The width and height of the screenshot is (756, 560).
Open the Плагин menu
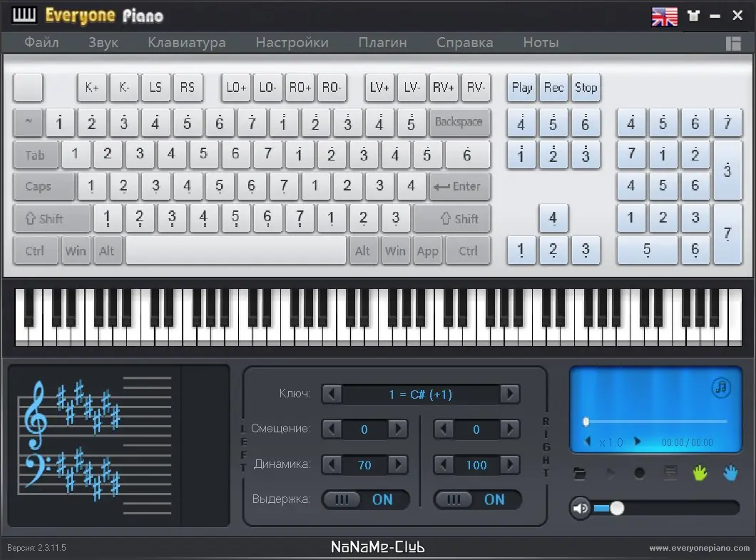382,43
